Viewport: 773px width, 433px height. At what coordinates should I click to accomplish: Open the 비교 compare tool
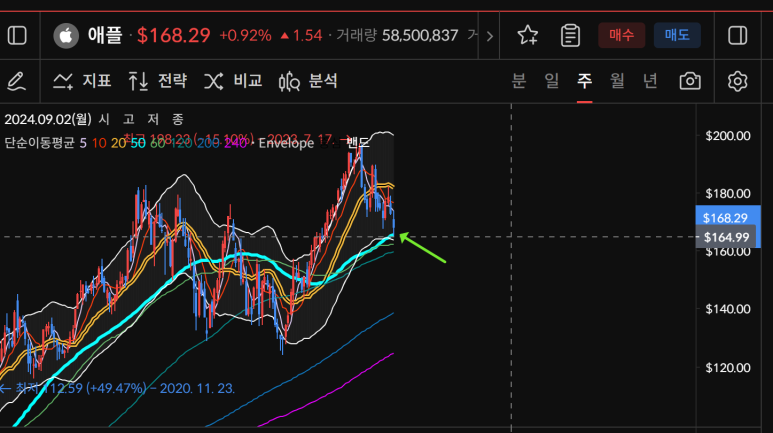(x=233, y=81)
